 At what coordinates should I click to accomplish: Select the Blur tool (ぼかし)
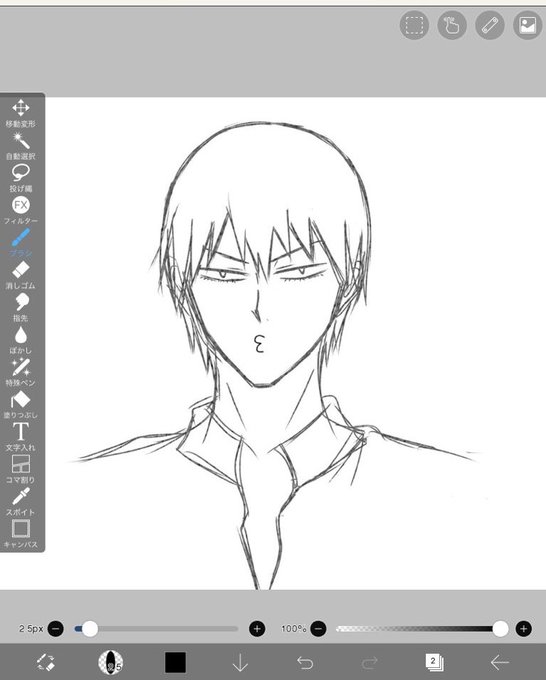tap(20, 340)
